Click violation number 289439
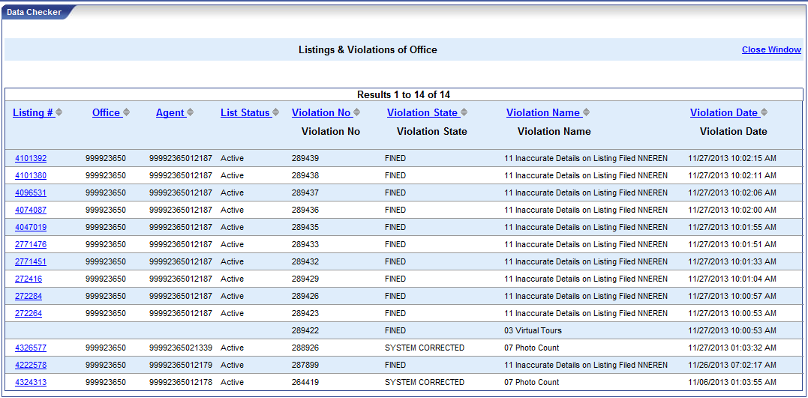808x398 pixels. (305, 158)
